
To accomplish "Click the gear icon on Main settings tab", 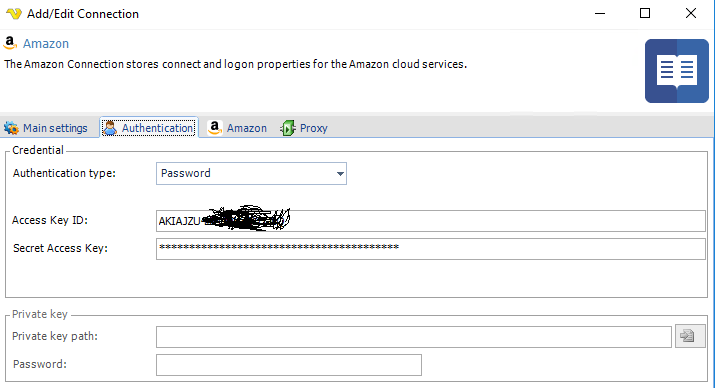I will 11,128.
